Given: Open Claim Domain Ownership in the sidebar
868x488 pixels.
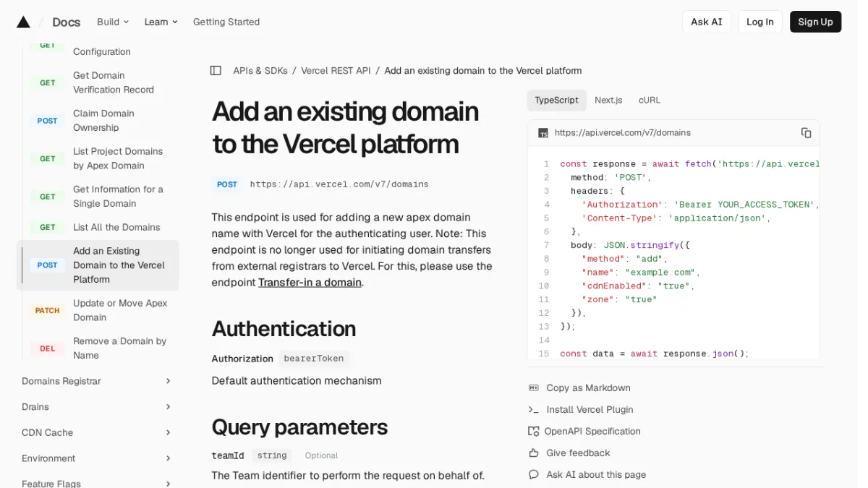Looking at the screenshot, I should [x=103, y=121].
